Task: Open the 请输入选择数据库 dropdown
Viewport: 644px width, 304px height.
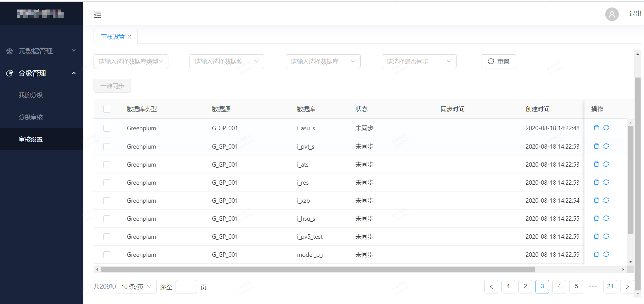Action: point(323,61)
